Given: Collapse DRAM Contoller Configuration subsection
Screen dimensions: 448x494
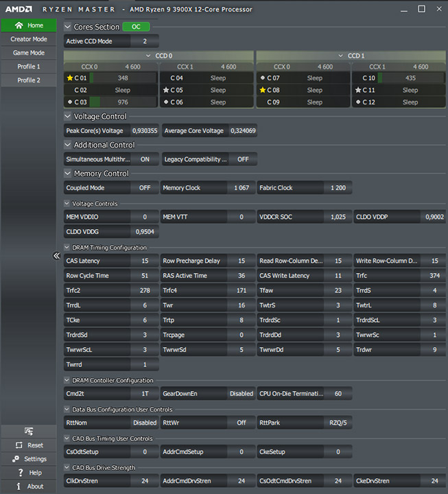Looking at the screenshot, I should [x=67, y=380].
